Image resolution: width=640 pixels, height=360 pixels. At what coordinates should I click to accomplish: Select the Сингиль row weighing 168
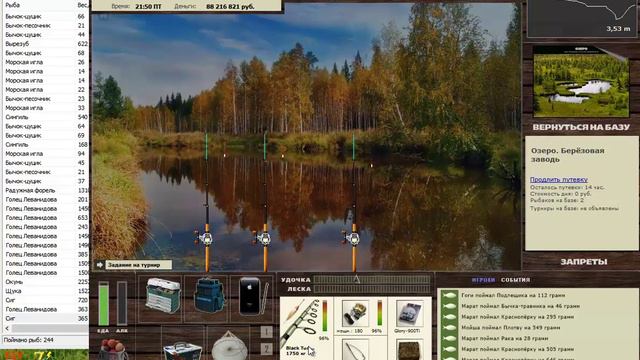46,144
